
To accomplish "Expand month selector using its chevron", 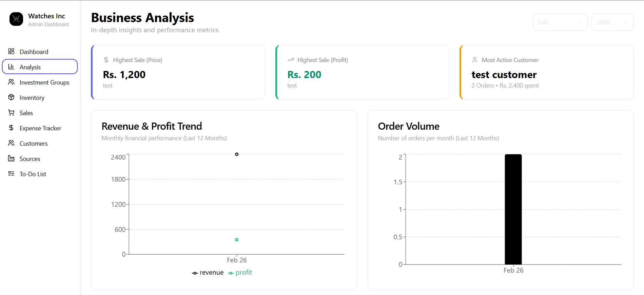I will click(579, 22).
